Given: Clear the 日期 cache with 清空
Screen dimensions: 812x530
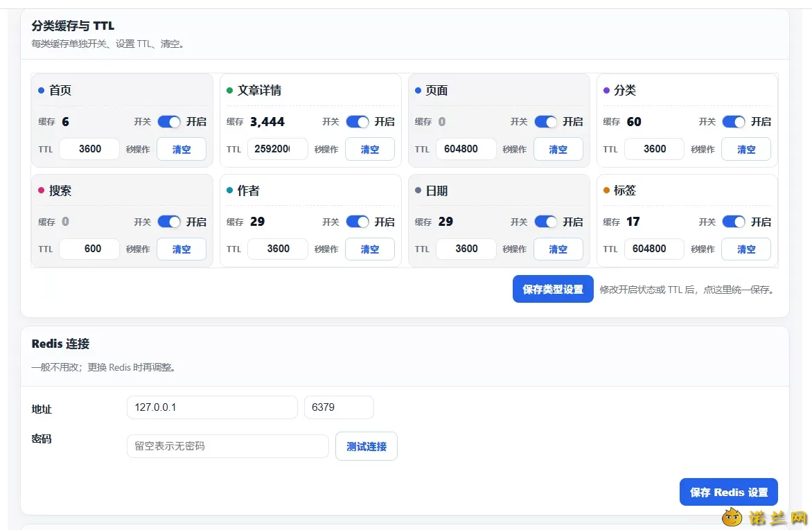Looking at the screenshot, I should pos(558,249).
